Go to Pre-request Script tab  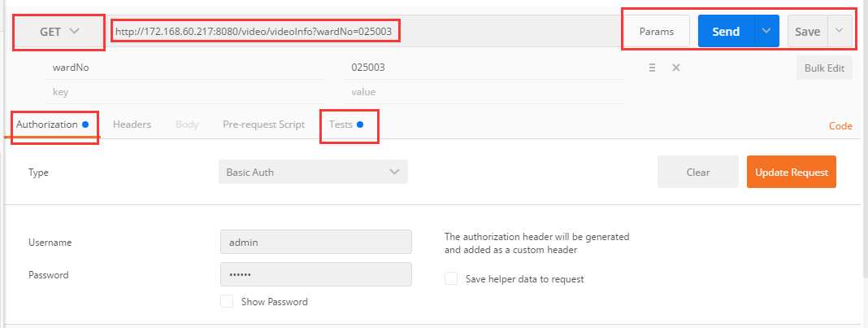263,125
